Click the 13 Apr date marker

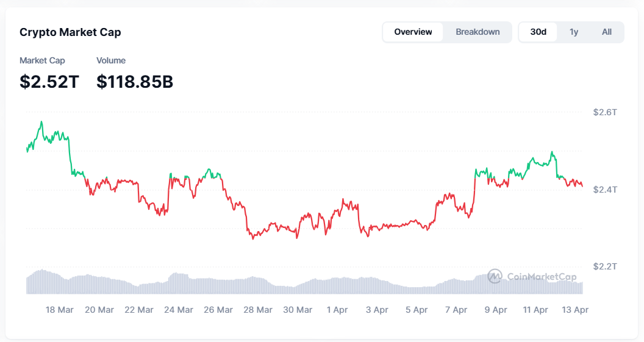tap(575, 310)
